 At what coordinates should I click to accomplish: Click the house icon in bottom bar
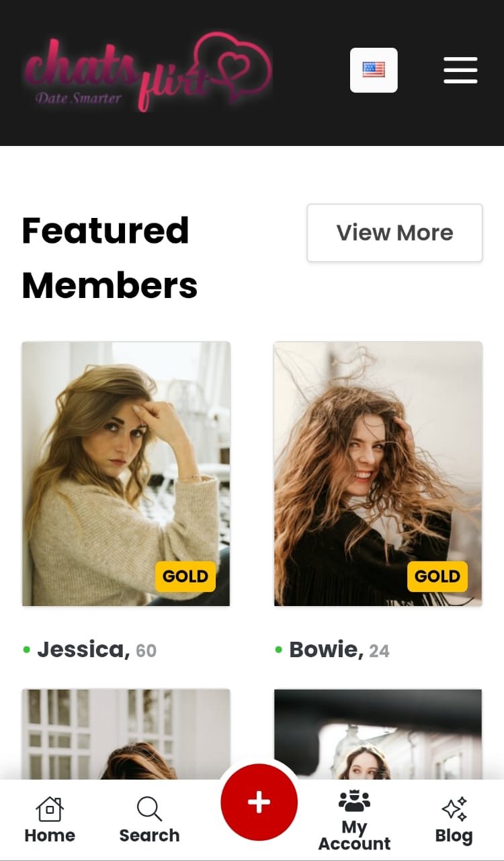pos(50,809)
